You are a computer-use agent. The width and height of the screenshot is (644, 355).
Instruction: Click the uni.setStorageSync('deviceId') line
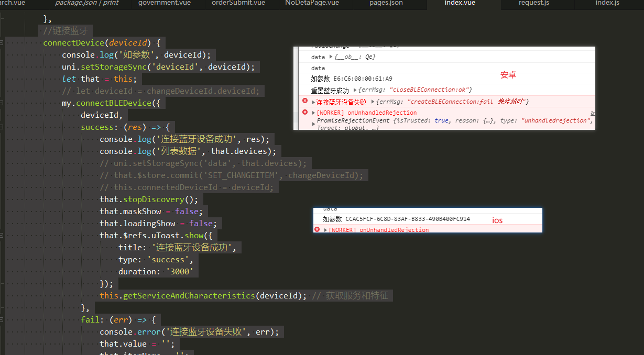coord(158,67)
